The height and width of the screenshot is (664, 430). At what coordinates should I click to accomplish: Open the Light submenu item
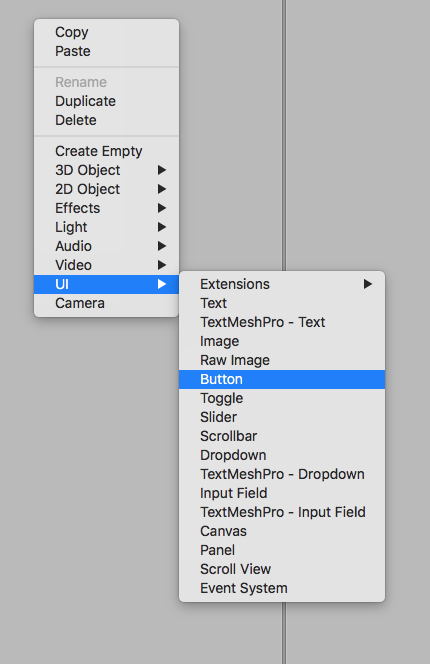(106, 227)
